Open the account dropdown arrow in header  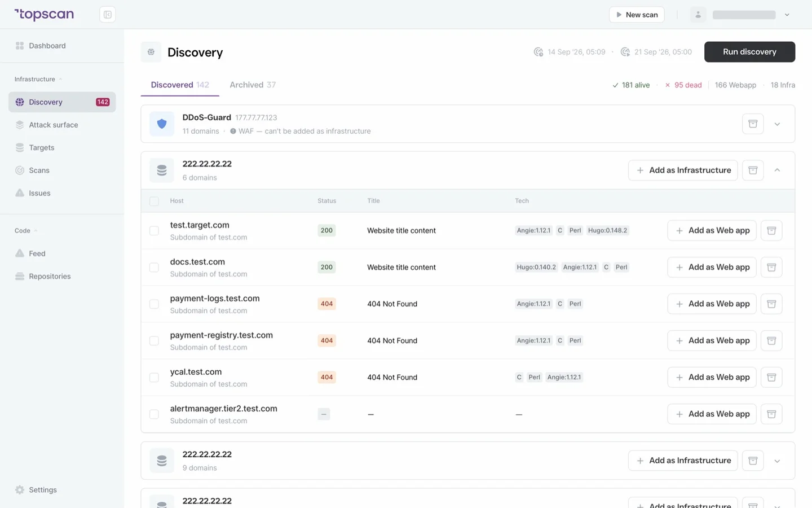[x=787, y=15]
